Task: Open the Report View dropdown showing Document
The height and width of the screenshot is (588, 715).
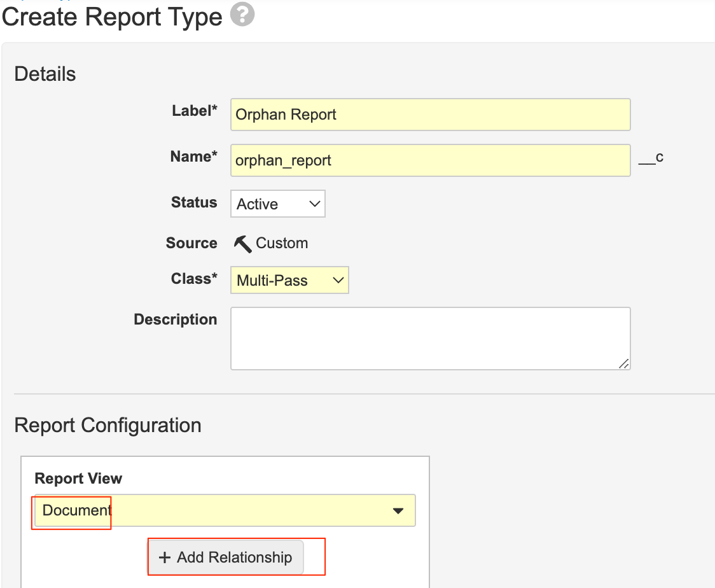Action: 225,510
